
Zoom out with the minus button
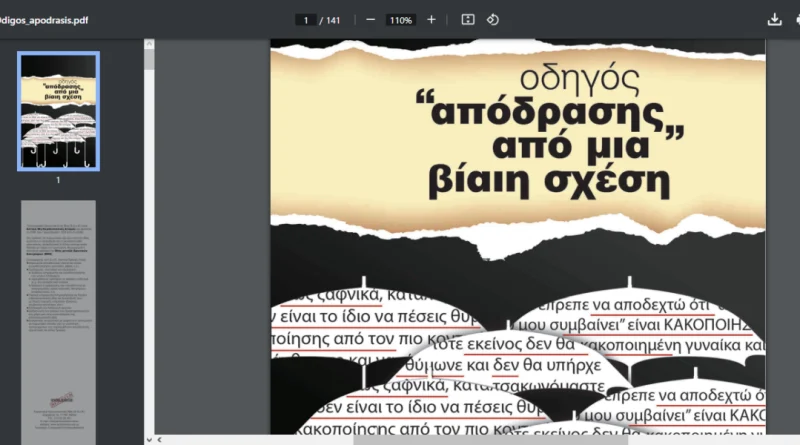371,19
